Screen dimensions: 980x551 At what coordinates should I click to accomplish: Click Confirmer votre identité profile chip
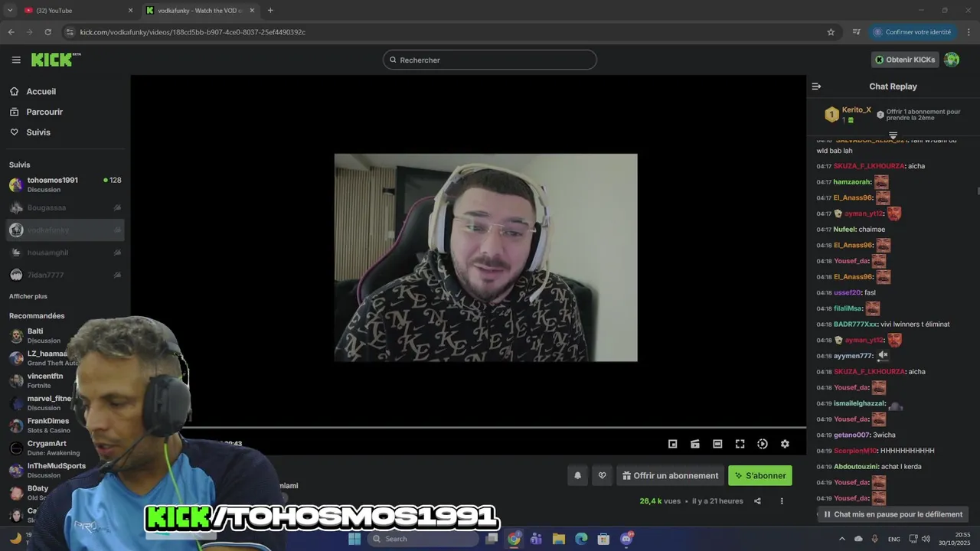(913, 32)
